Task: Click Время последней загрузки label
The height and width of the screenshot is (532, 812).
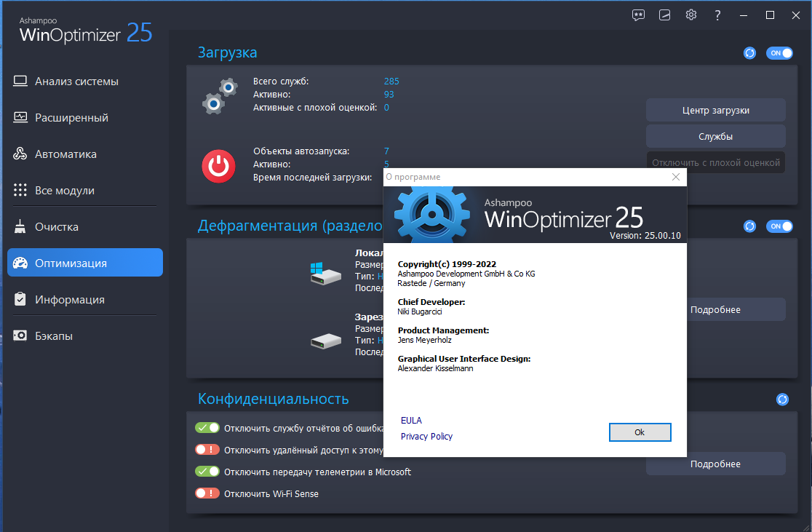Action: [x=312, y=177]
